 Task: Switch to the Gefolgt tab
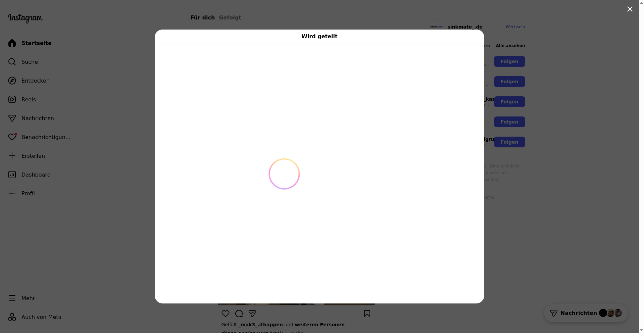point(230,17)
